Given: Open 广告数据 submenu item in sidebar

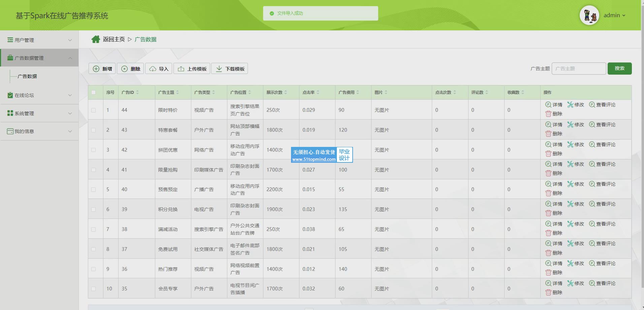Looking at the screenshot, I should tap(27, 76).
